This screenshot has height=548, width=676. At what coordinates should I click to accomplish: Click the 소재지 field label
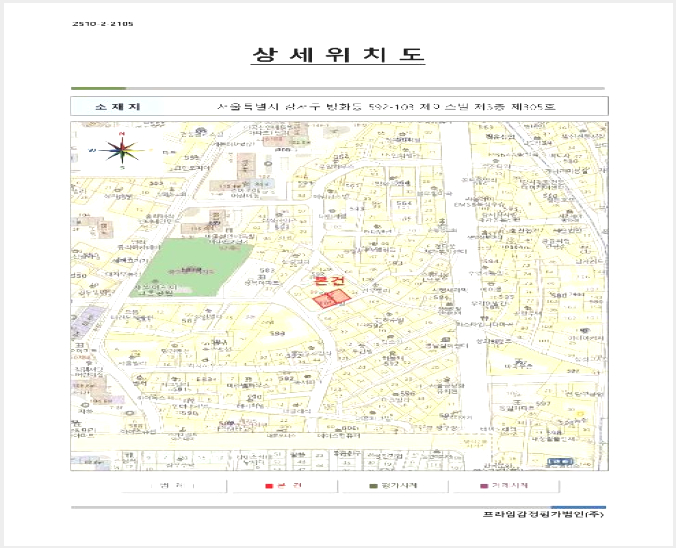[117, 106]
